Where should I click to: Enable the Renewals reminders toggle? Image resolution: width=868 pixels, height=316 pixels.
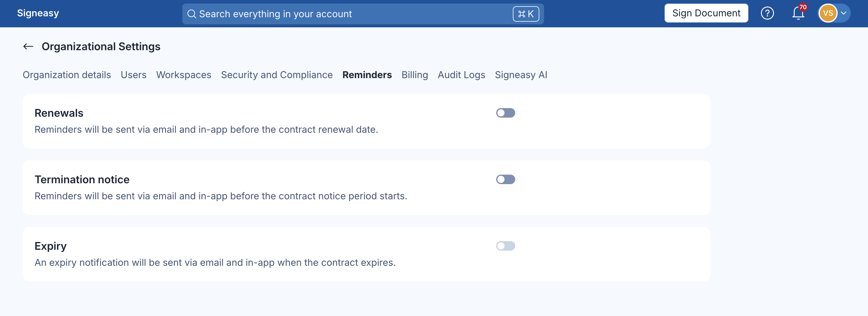pyautogui.click(x=505, y=113)
